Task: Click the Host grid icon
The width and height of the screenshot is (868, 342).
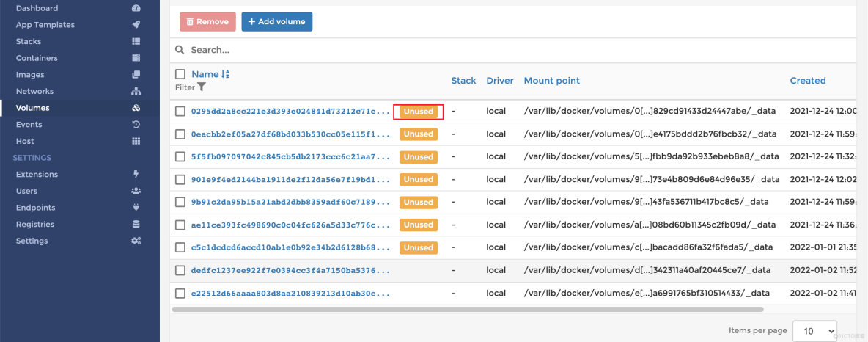Action: (x=136, y=142)
